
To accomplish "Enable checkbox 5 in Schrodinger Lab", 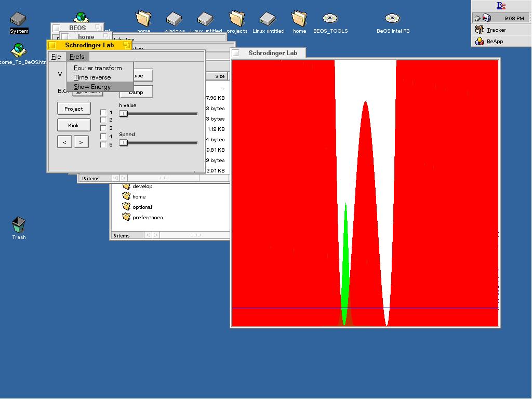I will 103,145.
